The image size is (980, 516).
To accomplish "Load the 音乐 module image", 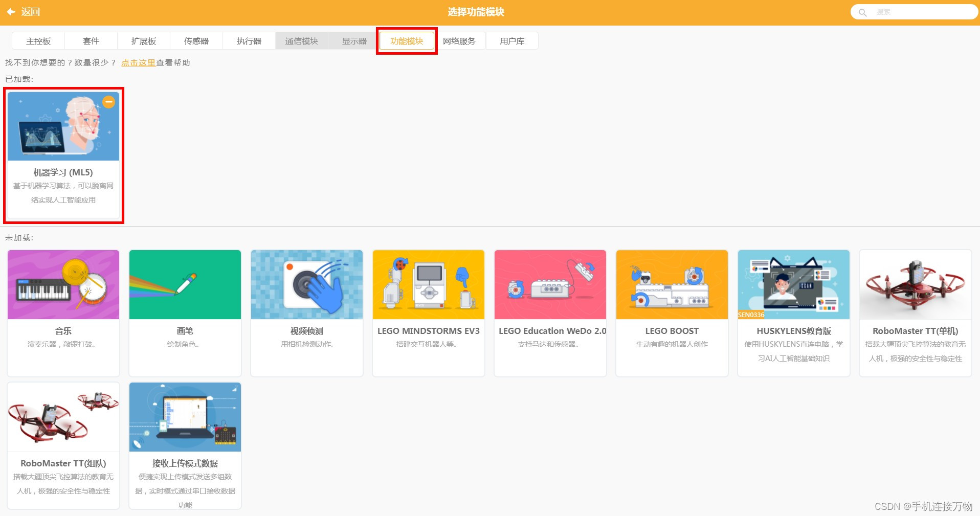I will pyautogui.click(x=63, y=284).
